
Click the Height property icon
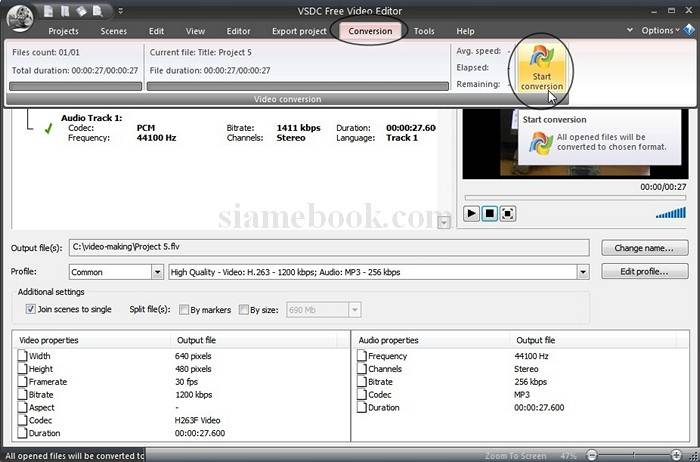22,369
